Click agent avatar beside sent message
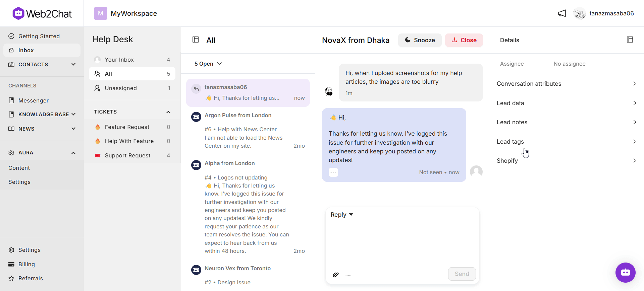 point(476,172)
